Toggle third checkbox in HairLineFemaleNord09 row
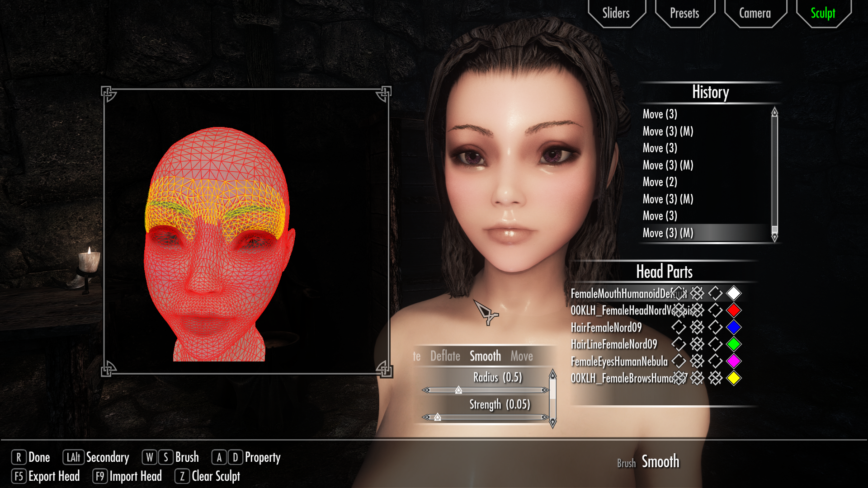Screen dimensions: 868x488 [x=715, y=344]
